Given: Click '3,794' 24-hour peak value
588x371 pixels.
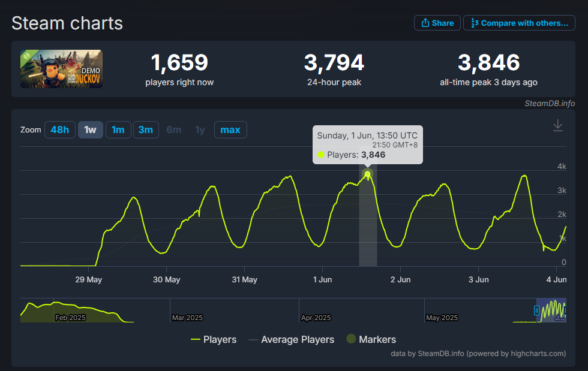Looking at the screenshot, I should click(x=334, y=62).
